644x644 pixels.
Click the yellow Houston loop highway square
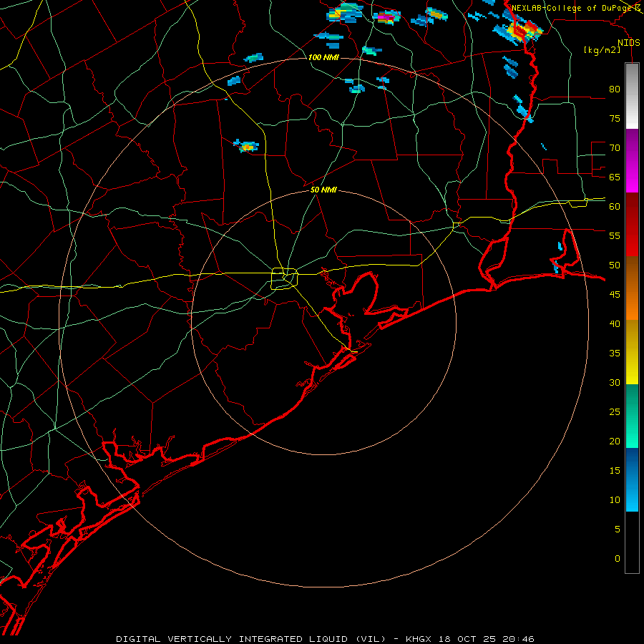point(284,278)
